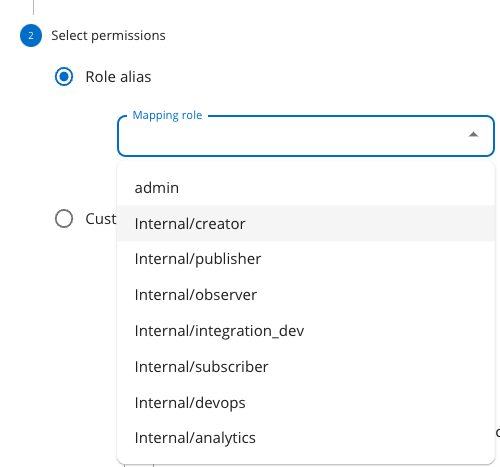Choose Internal/creator from the role list
The height and width of the screenshot is (467, 500).
(x=306, y=223)
